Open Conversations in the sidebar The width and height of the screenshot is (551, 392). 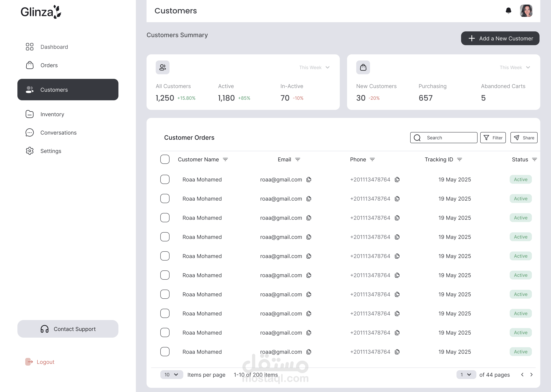click(x=51, y=132)
